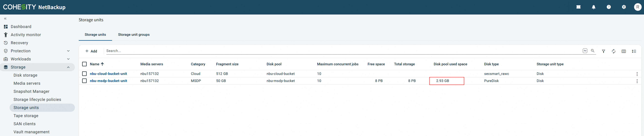Click the Disk pool column header
Image resolution: width=644 pixels, height=136 pixels.
pos(274,64)
